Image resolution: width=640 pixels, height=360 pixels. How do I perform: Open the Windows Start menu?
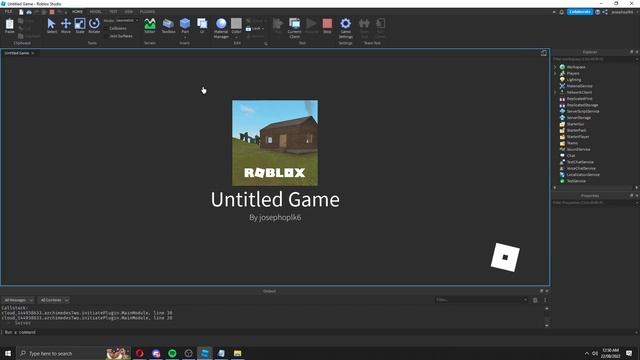tap(8, 353)
